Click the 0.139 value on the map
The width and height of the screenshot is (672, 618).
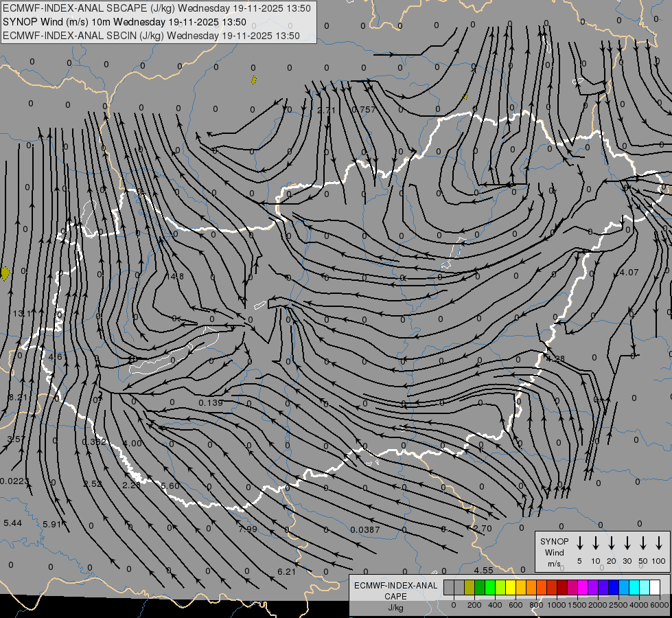[x=211, y=402]
